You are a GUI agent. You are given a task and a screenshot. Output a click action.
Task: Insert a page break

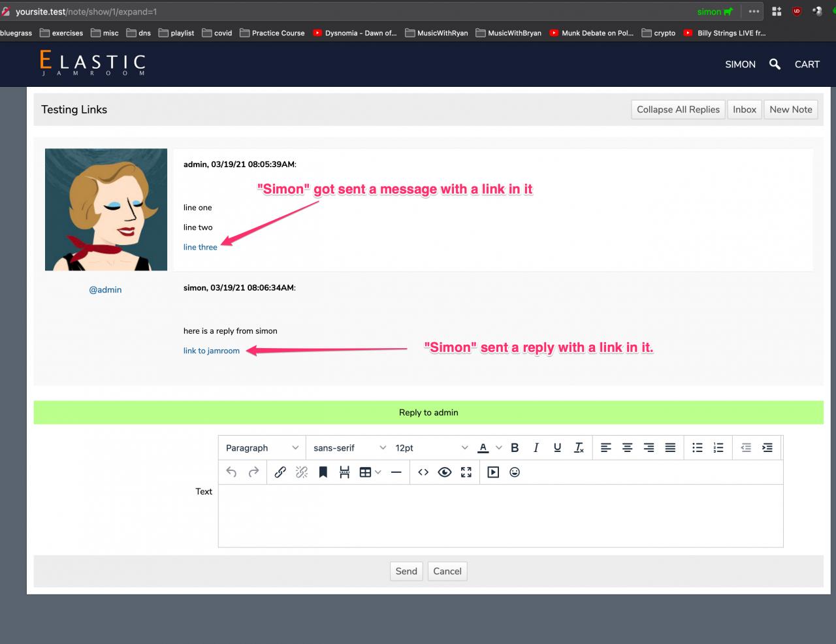coord(344,472)
